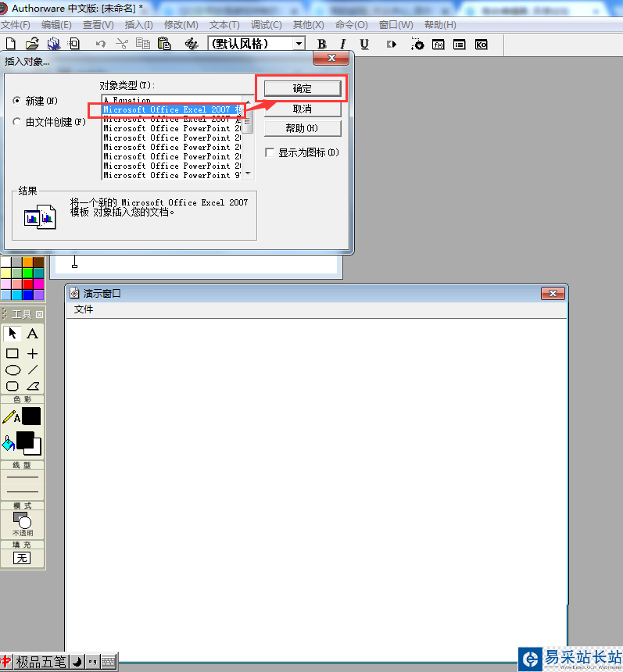Select the last PowerPoint 9 list row
Screen dimensions: 623x672
172,175
